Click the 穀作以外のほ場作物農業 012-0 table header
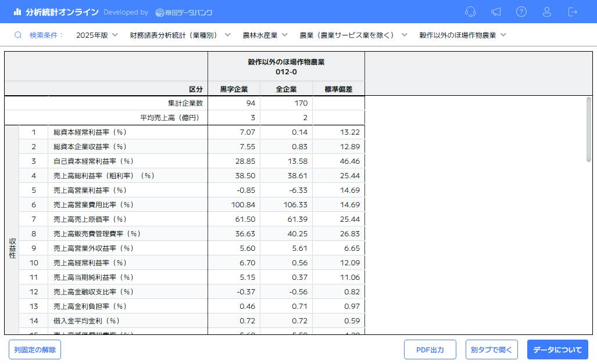Screen dimensions: 597x364 click(x=286, y=67)
